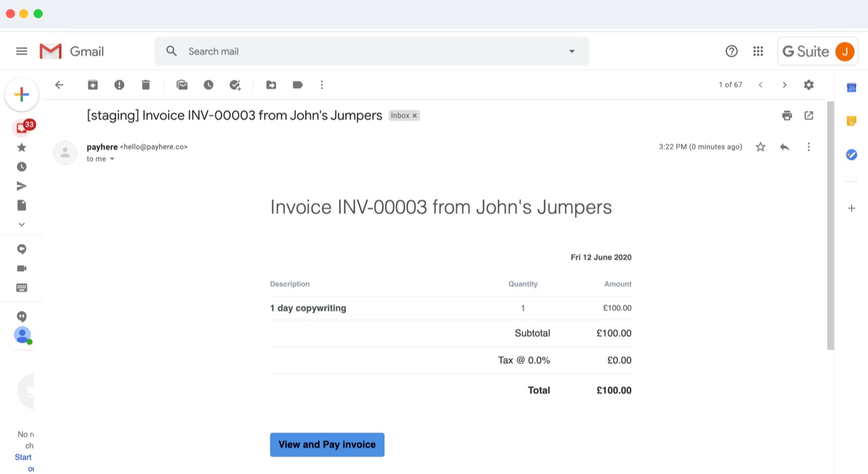This screenshot has width=868, height=474.
Task: Open the main menu hamburger
Action: pos(21,51)
